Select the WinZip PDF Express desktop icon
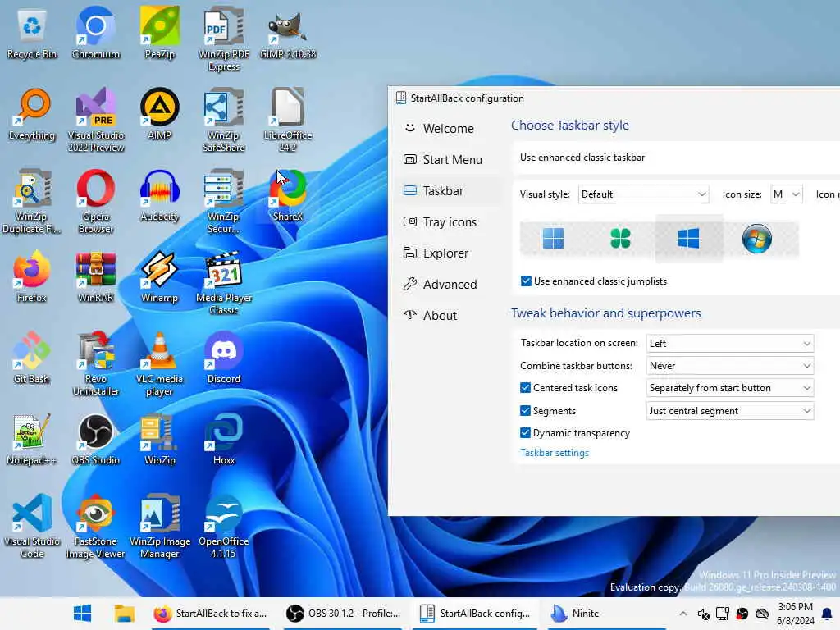The image size is (840, 630). (x=224, y=39)
